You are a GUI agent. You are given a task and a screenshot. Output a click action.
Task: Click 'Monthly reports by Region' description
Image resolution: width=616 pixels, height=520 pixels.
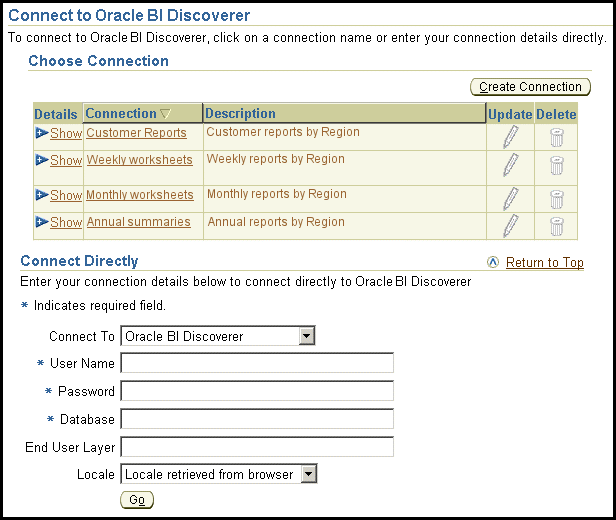point(277,194)
